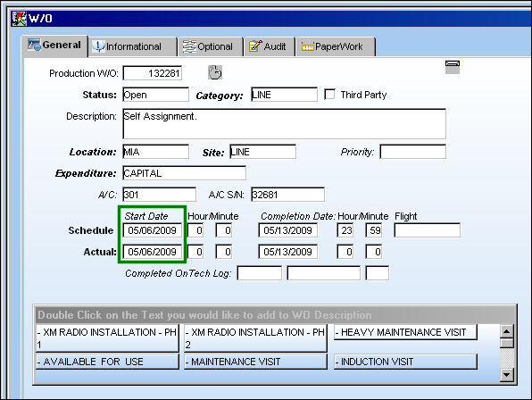Click the Status field showing Open

pos(155,95)
